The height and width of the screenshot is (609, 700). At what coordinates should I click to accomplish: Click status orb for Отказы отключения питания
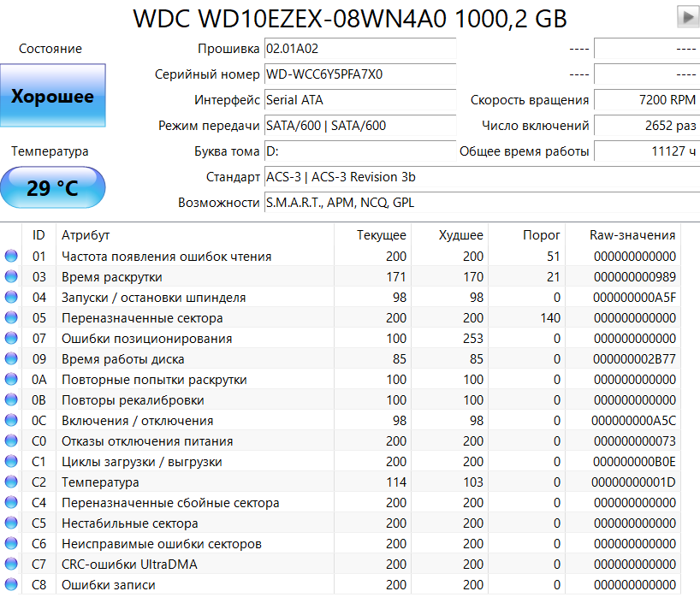pyautogui.click(x=11, y=440)
